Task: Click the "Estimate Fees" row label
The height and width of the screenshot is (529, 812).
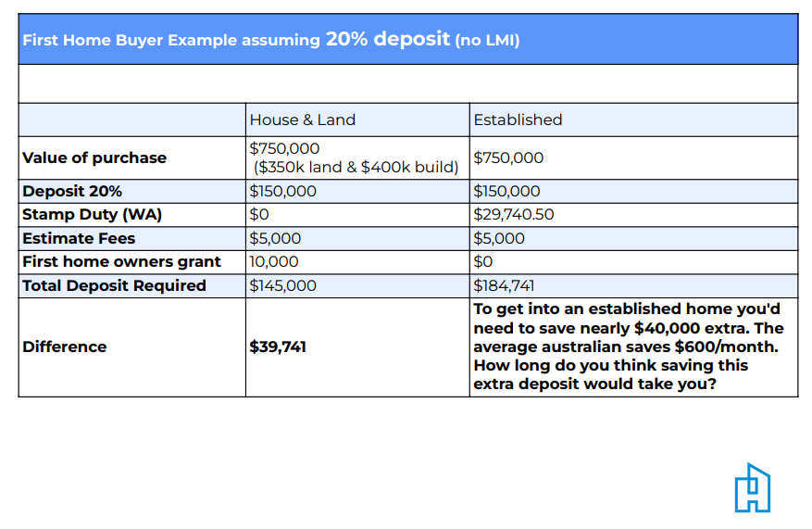Action: (x=79, y=238)
